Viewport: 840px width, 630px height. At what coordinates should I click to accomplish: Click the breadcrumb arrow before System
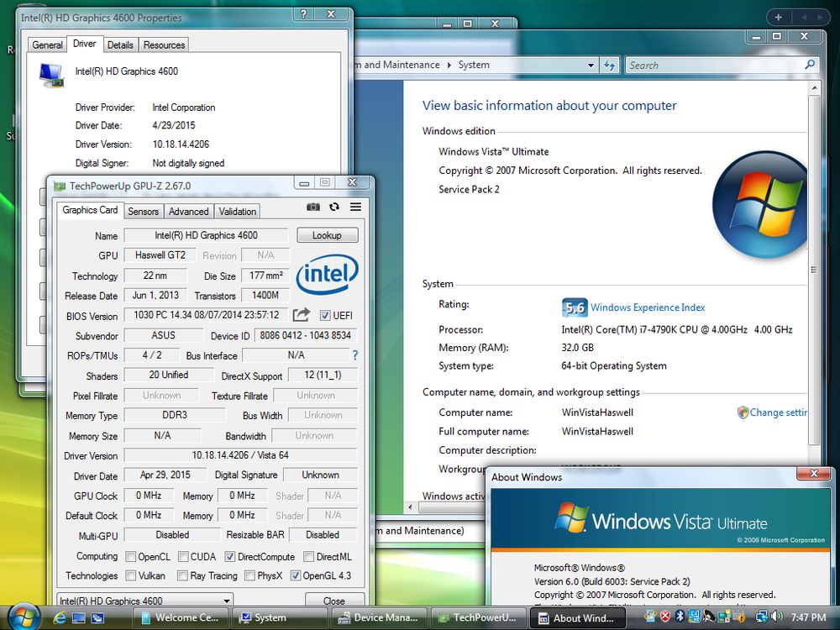point(449,65)
